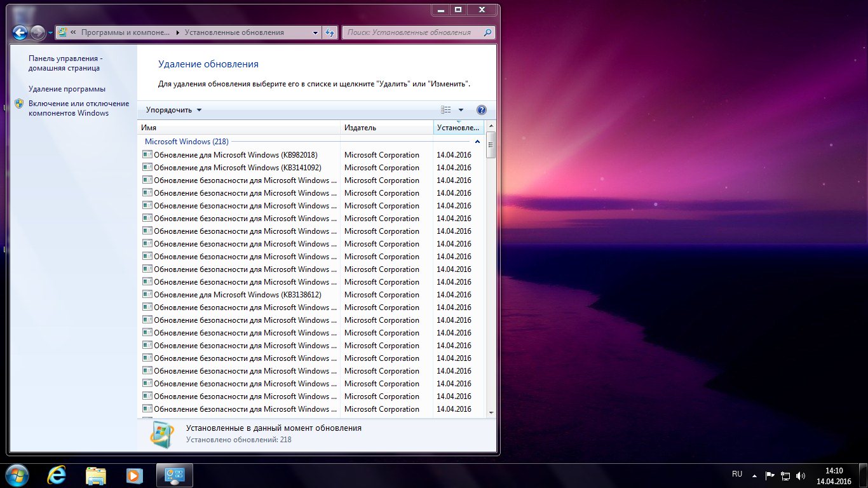Click the list scrollbar thumb

pyautogui.click(x=491, y=145)
